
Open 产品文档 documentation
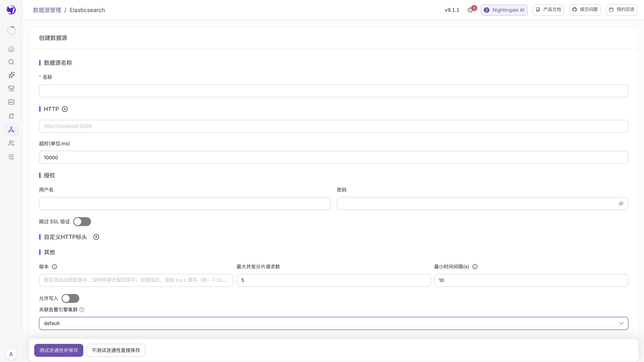click(x=548, y=10)
